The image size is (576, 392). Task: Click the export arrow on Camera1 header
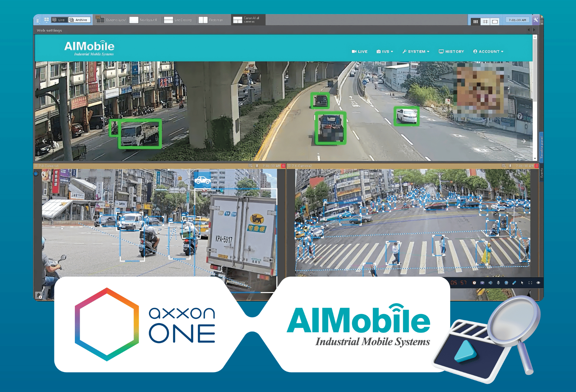[257, 166]
